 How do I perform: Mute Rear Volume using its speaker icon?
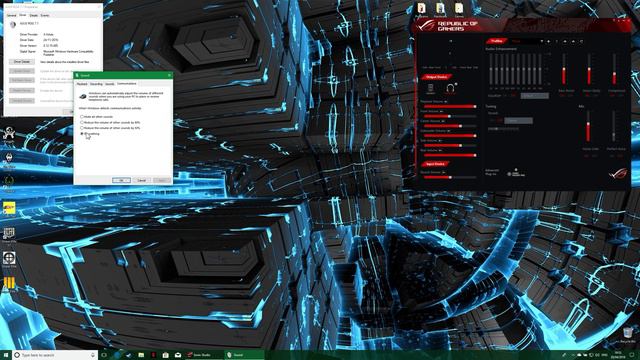tap(440, 151)
